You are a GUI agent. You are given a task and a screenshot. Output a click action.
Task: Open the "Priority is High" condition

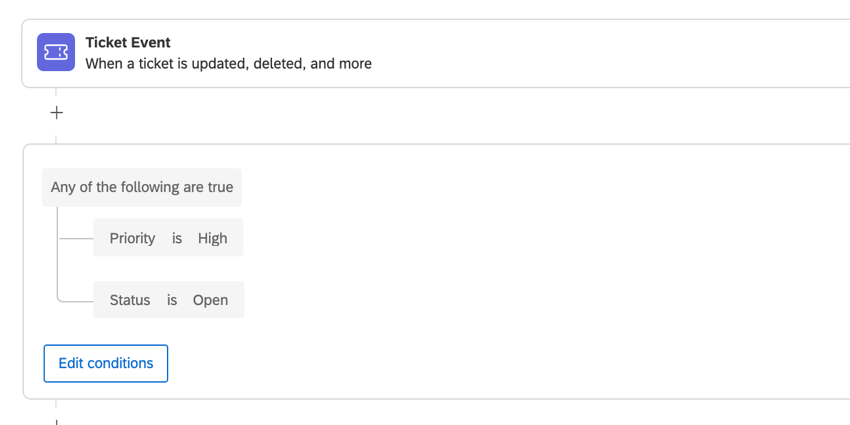pyautogui.click(x=168, y=237)
